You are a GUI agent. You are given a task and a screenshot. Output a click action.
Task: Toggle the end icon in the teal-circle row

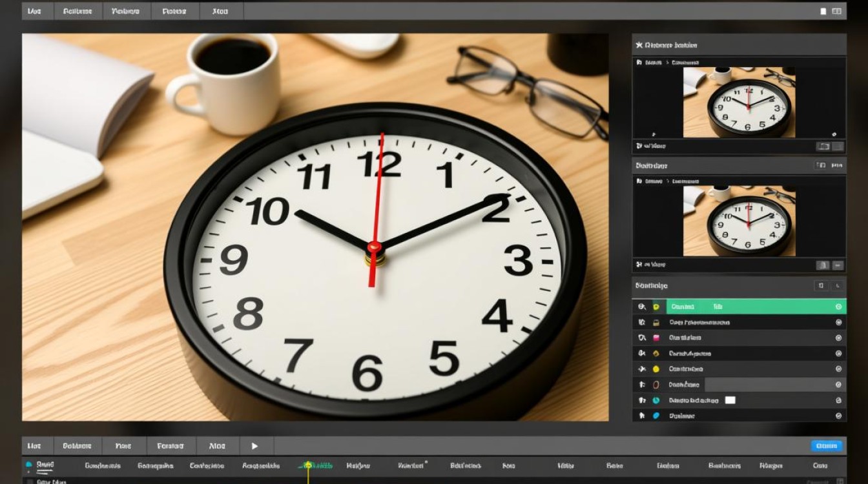(838, 400)
